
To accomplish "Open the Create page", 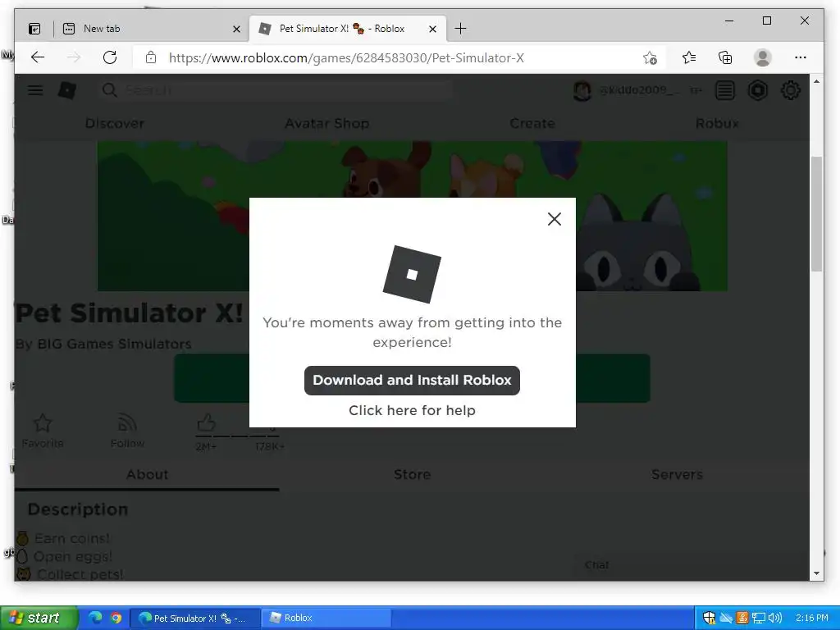I will pyautogui.click(x=532, y=123).
